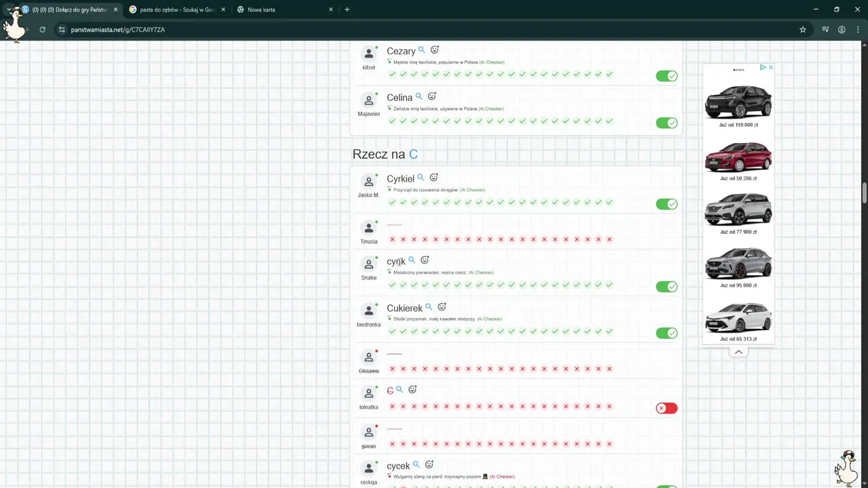Add emoji reaction to Cezary answer

coord(435,50)
